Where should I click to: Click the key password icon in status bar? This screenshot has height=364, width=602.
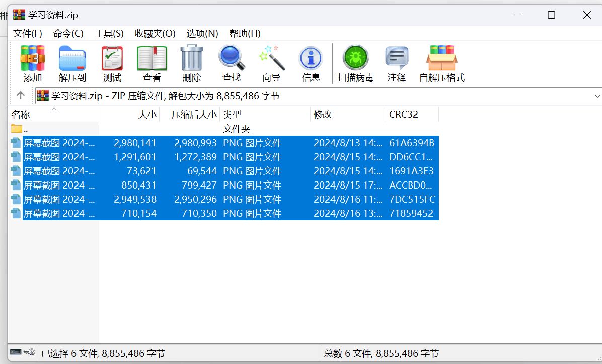click(x=29, y=352)
